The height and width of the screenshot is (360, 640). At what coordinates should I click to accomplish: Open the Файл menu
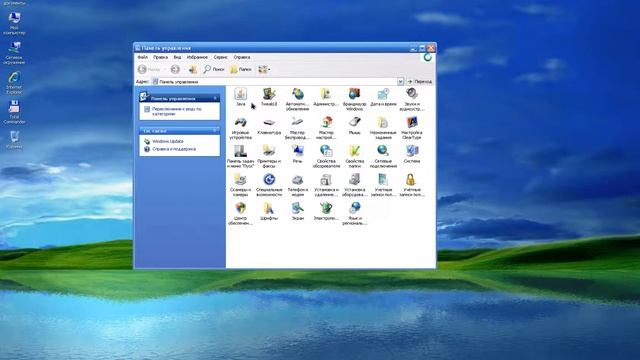142,57
